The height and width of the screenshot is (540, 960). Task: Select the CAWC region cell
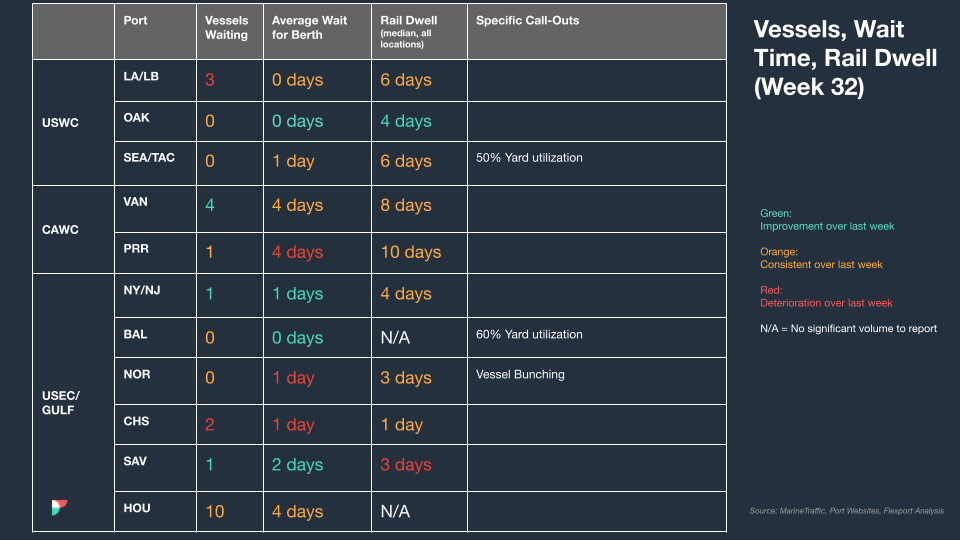73,230
